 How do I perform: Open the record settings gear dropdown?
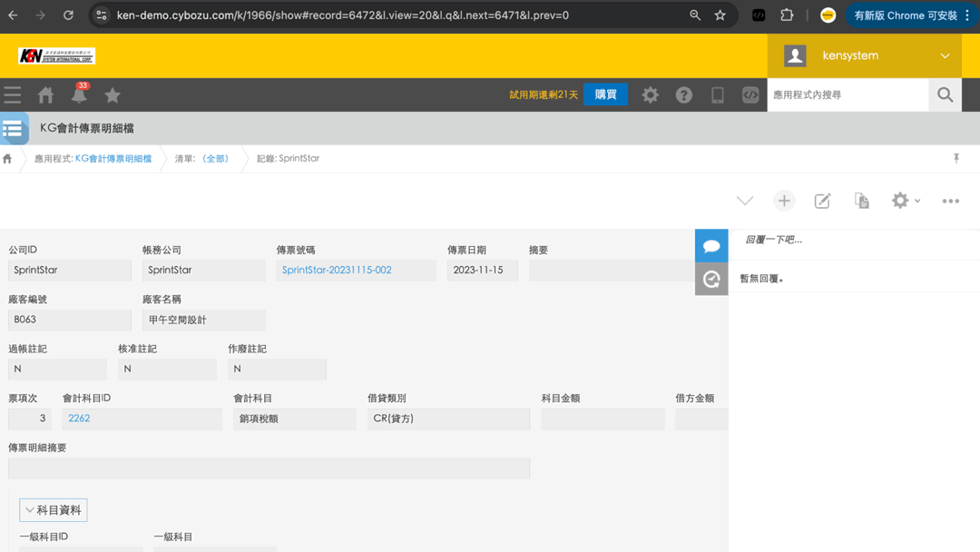pos(905,201)
